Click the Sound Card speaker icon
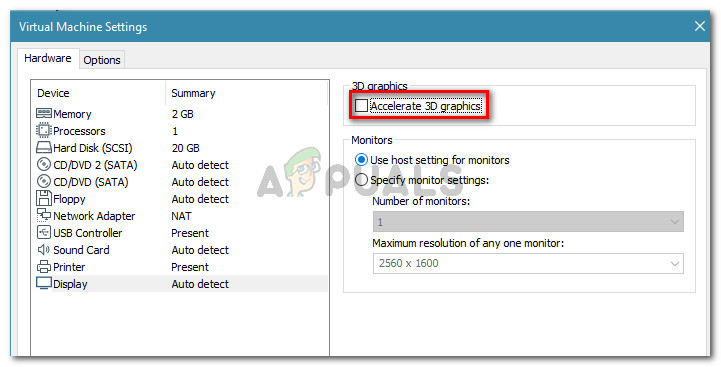721x367 pixels. click(44, 249)
